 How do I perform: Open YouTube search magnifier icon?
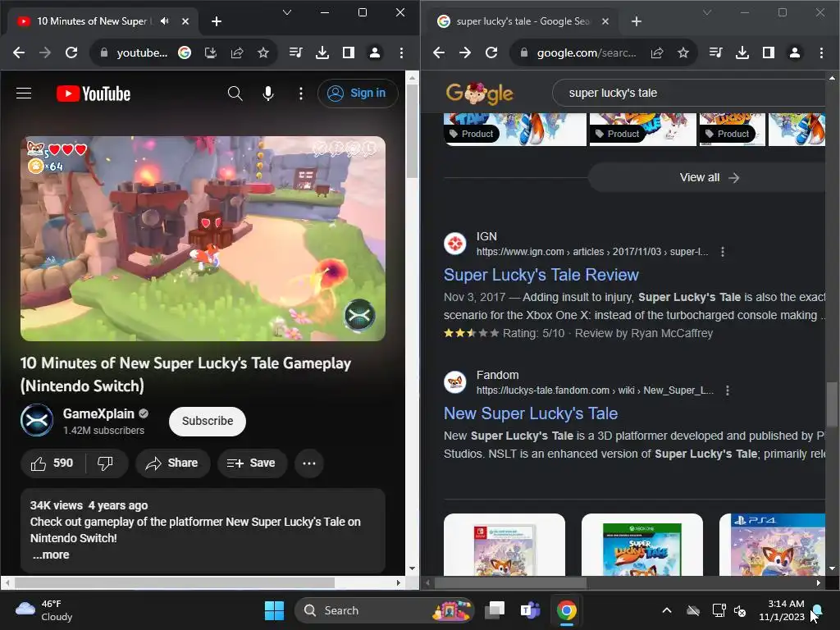pos(235,94)
